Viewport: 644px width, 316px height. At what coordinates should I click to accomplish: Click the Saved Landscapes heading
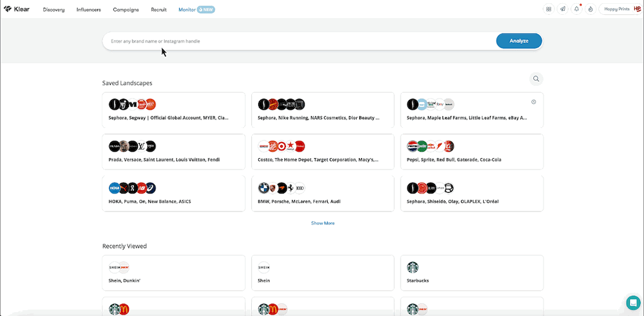pyautogui.click(x=128, y=83)
